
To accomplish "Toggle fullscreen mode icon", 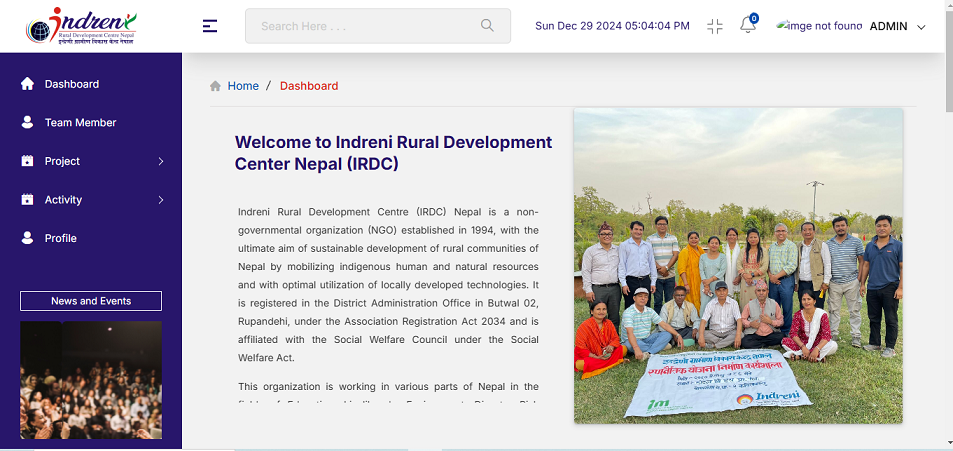I will tap(715, 26).
